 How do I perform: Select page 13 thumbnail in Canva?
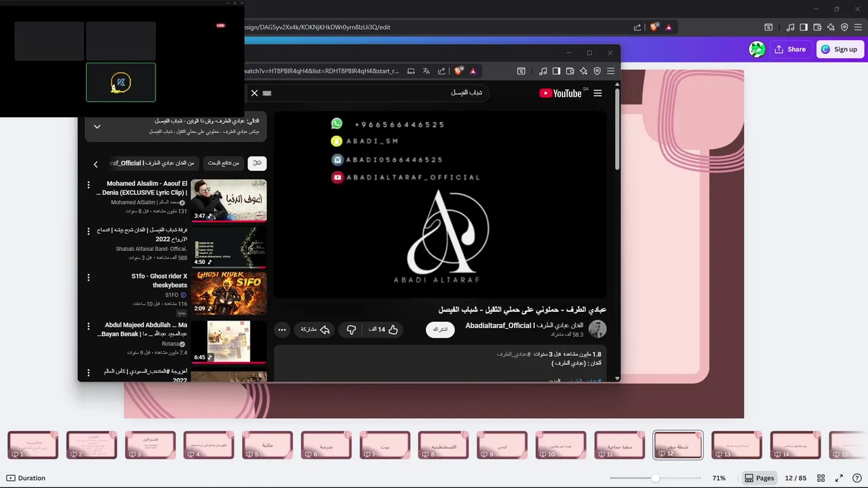coord(736,445)
